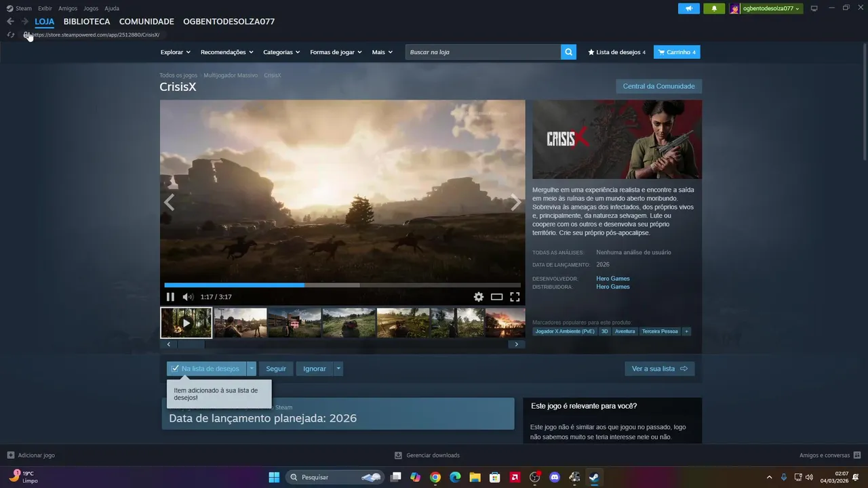Open the announcements megaphone button
Viewport: 868px width, 488px height.
[x=689, y=8]
